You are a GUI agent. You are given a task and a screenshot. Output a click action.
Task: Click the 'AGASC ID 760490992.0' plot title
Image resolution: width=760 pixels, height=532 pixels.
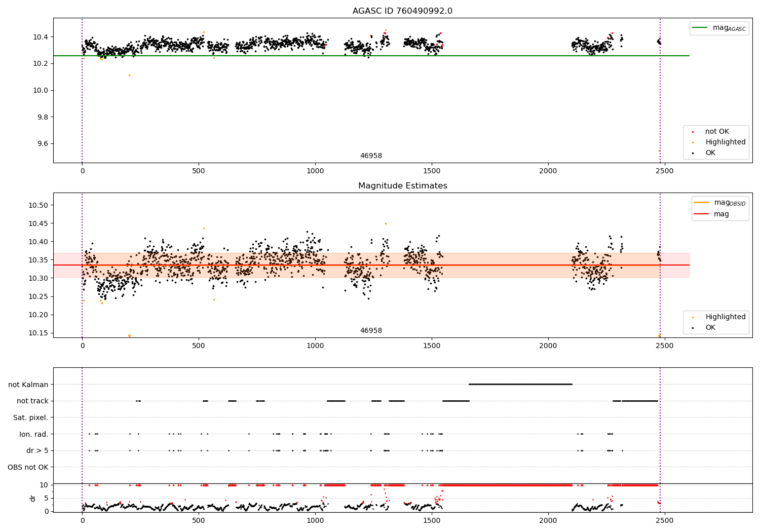click(x=402, y=11)
